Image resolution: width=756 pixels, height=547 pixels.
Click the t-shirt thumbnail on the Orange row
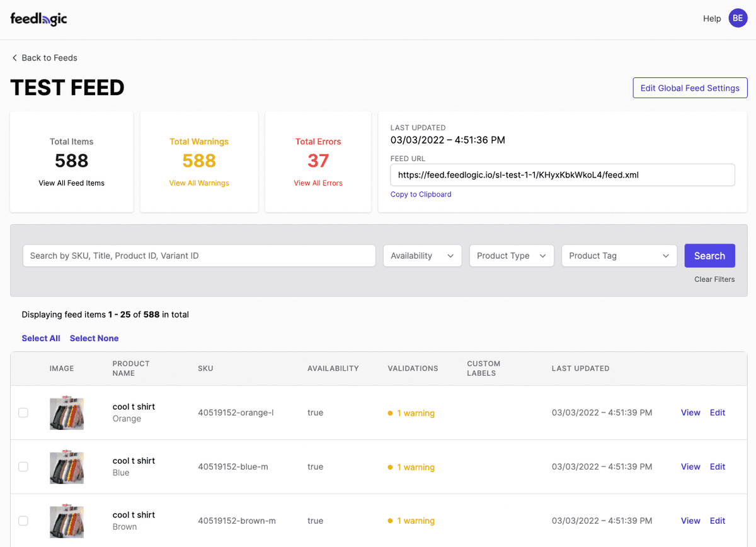pos(67,413)
